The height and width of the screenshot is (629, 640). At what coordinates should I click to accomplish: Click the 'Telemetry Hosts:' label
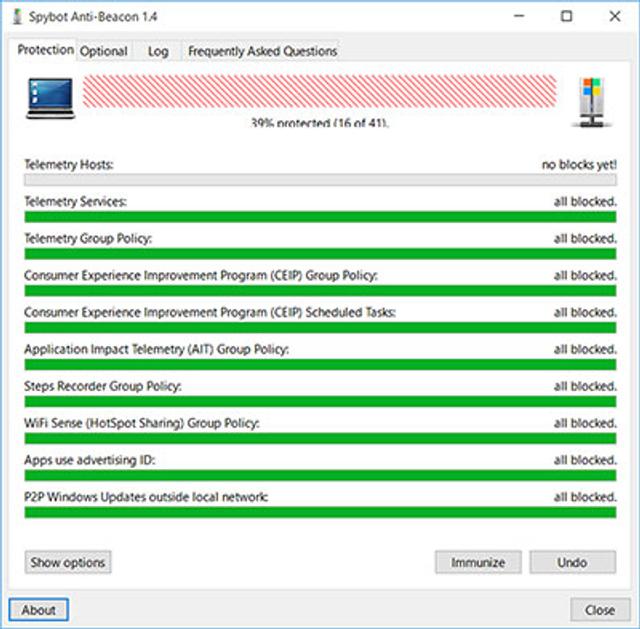point(69,164)
